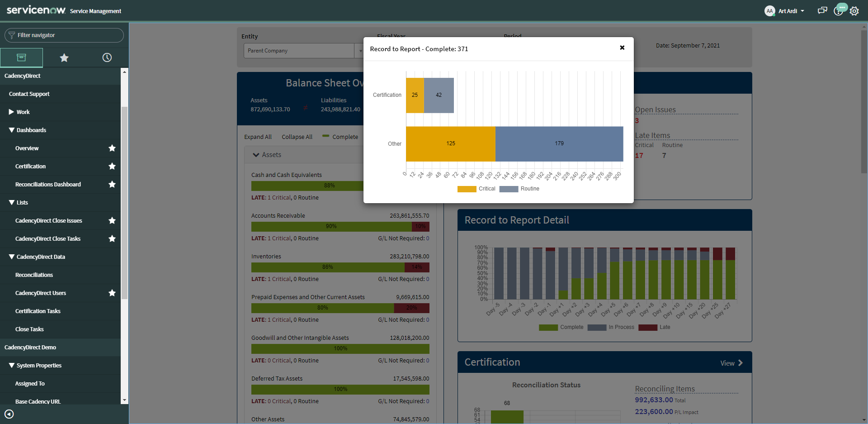Screen dimensions: 868x424
Task: Toggle favorite star for CadencyDirect Users
Action: 112,293
